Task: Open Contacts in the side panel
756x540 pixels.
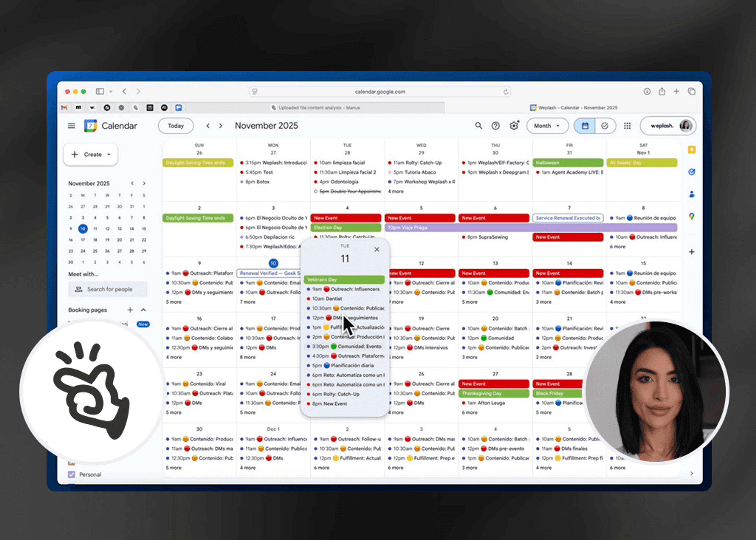Action: point(692,194)
